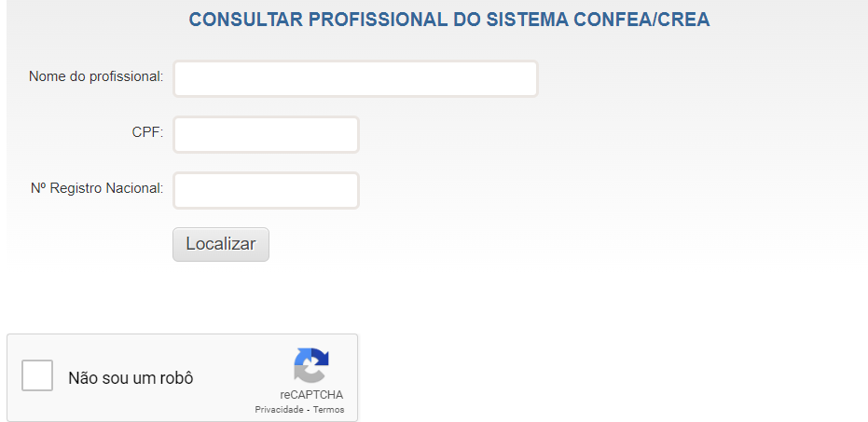Select the Nº Registro Nacional field

point(266,191)
